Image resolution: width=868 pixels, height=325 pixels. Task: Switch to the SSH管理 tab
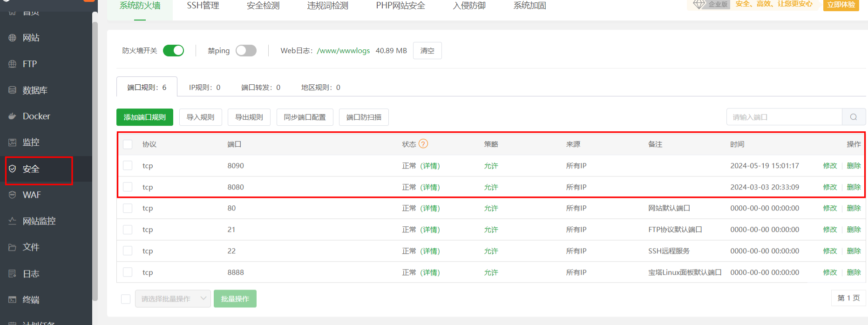pos(203,6)
